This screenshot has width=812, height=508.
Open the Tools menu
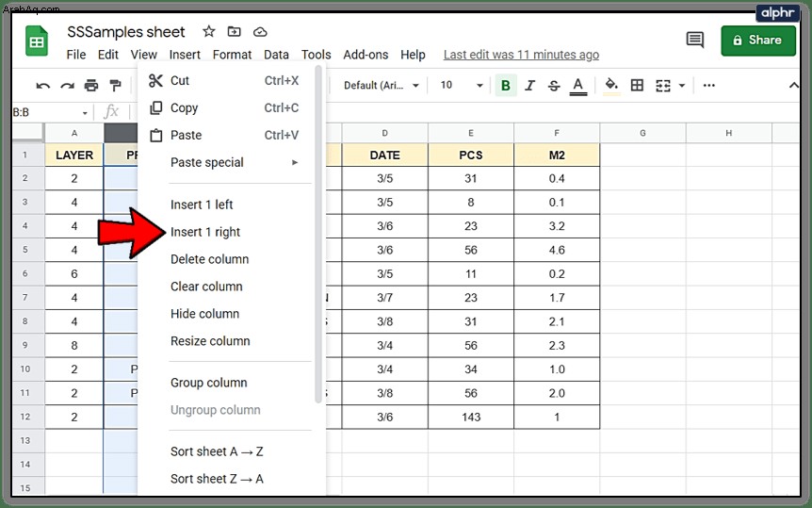[316, 55]
